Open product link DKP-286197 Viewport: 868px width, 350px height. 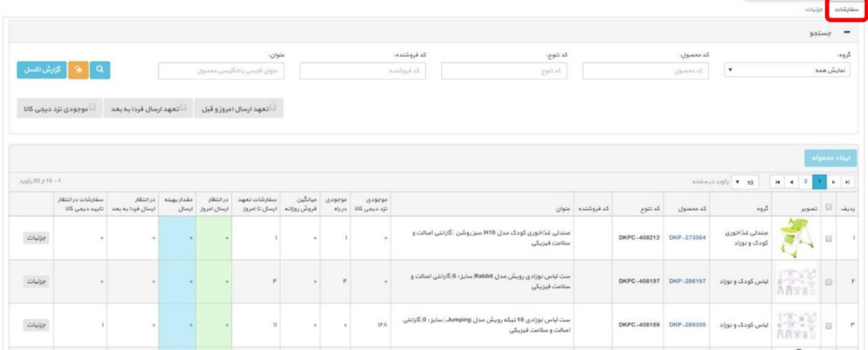[687, 281]
